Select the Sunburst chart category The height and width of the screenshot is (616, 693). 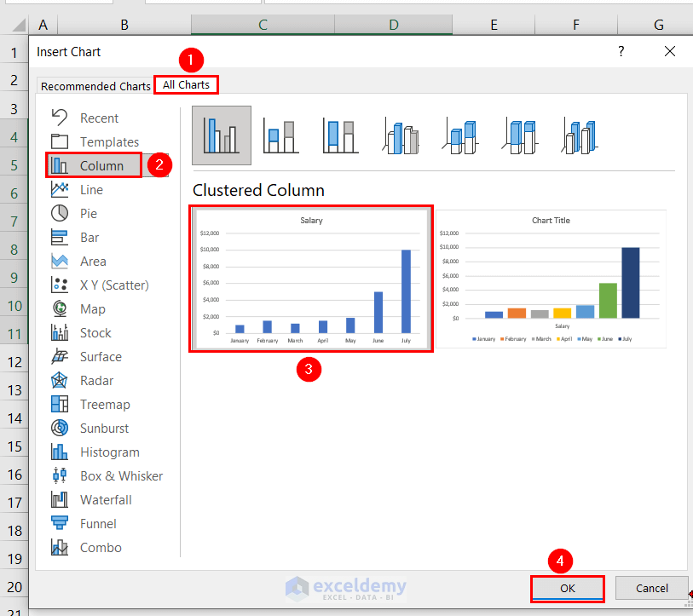pyautogui.click(x=107, y=429)
